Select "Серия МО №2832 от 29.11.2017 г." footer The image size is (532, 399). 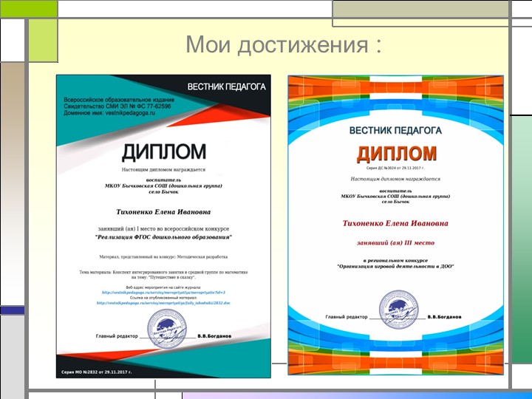[97, 372]
